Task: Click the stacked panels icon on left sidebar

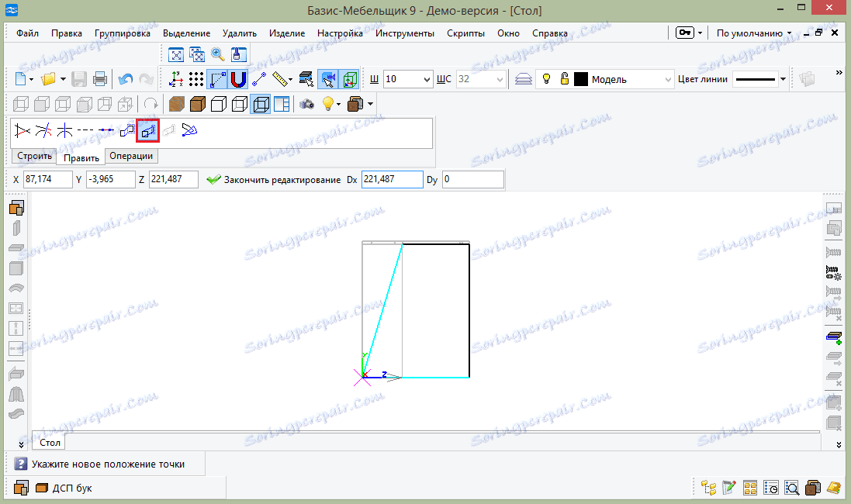Action: (16, 208)
